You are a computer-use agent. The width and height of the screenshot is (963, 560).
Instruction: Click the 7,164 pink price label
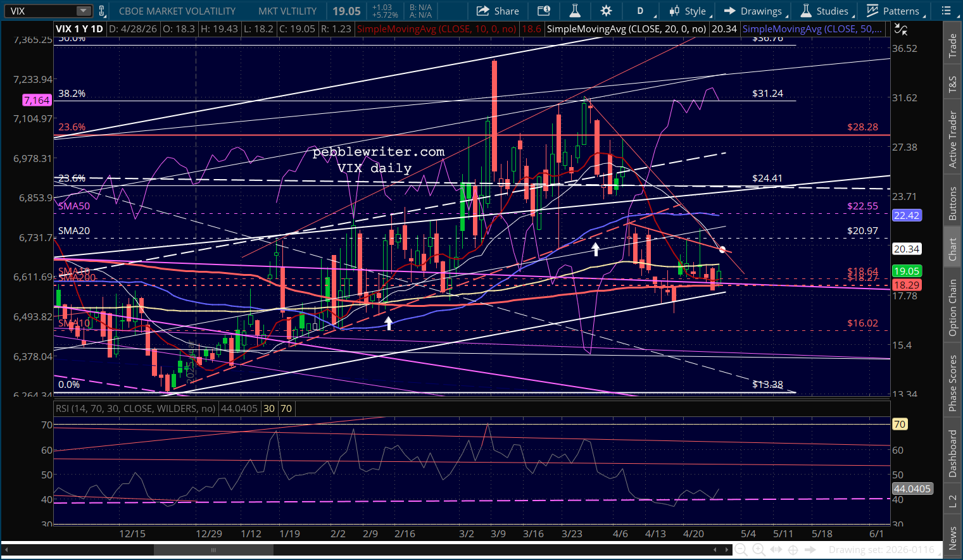click(x=37, y=100)
